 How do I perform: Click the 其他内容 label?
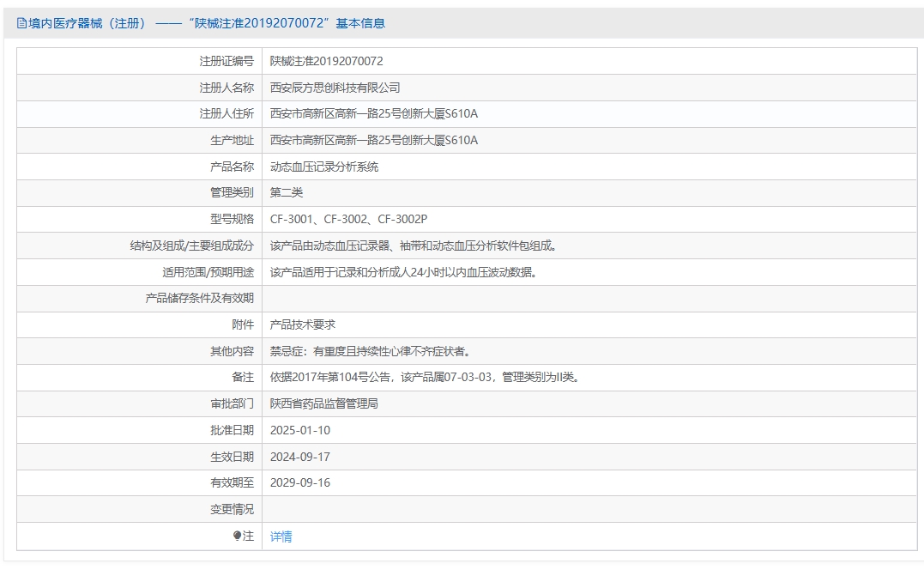(x=232, y=351)
